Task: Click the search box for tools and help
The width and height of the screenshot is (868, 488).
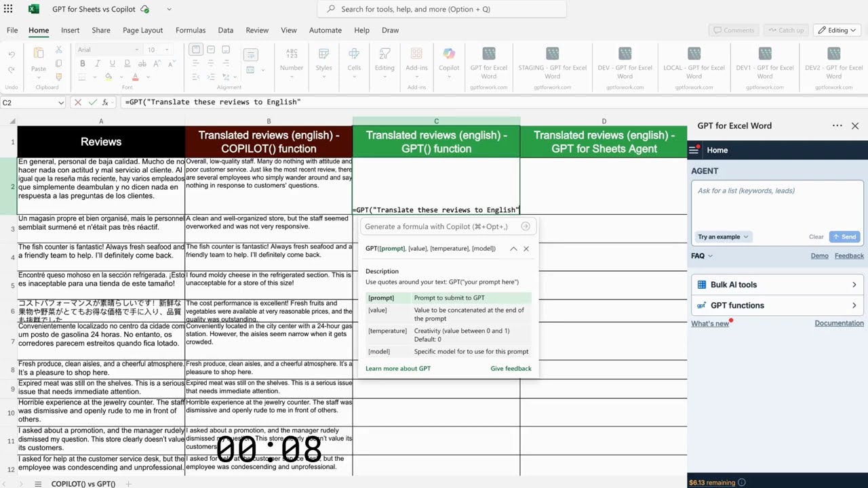Action: [441, 9]
